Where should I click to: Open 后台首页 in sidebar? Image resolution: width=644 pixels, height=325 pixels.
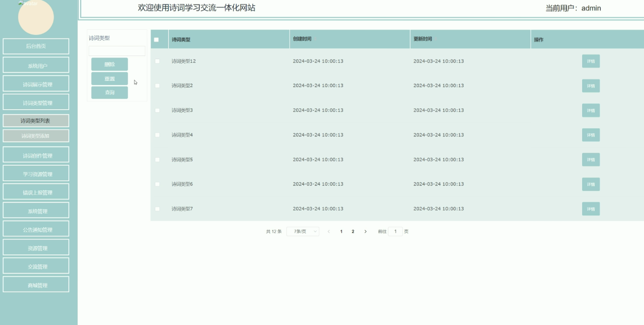36,46
